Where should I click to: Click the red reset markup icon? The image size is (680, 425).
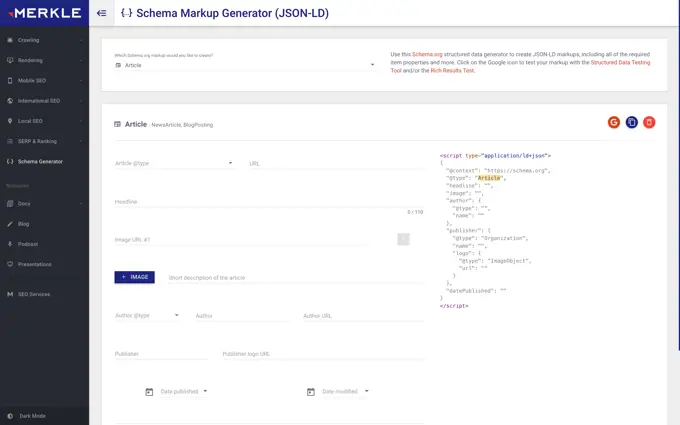(649, 122)
